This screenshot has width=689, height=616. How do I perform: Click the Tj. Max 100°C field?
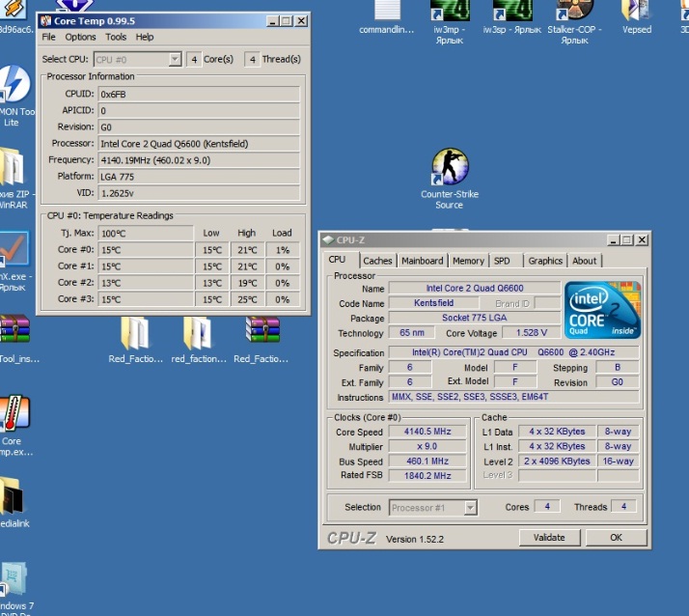pyautogui.click(x=146, y=233)
